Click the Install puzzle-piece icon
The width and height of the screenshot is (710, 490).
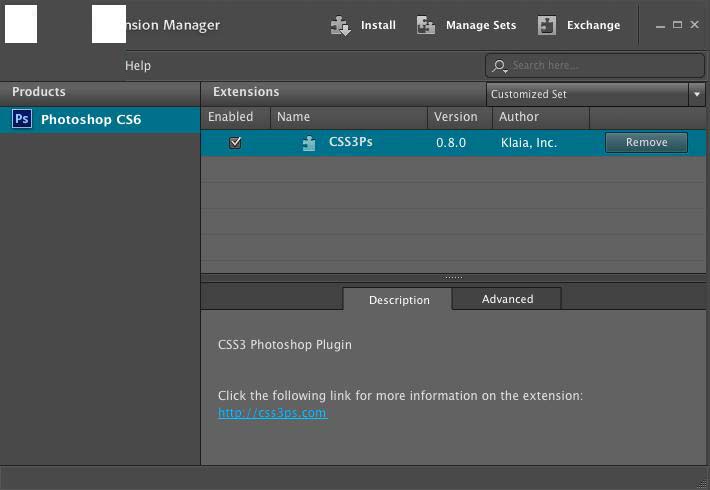pyautogui.click(x=341, y=25)
